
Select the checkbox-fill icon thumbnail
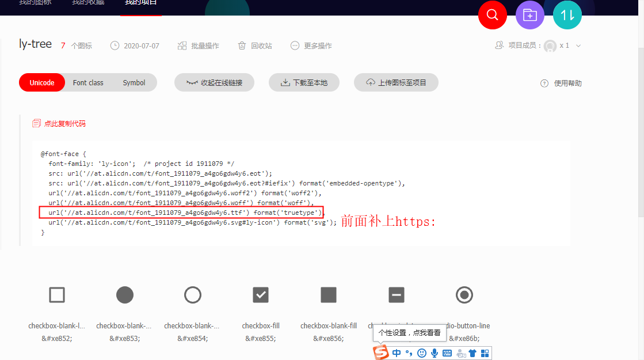(261, 294)
